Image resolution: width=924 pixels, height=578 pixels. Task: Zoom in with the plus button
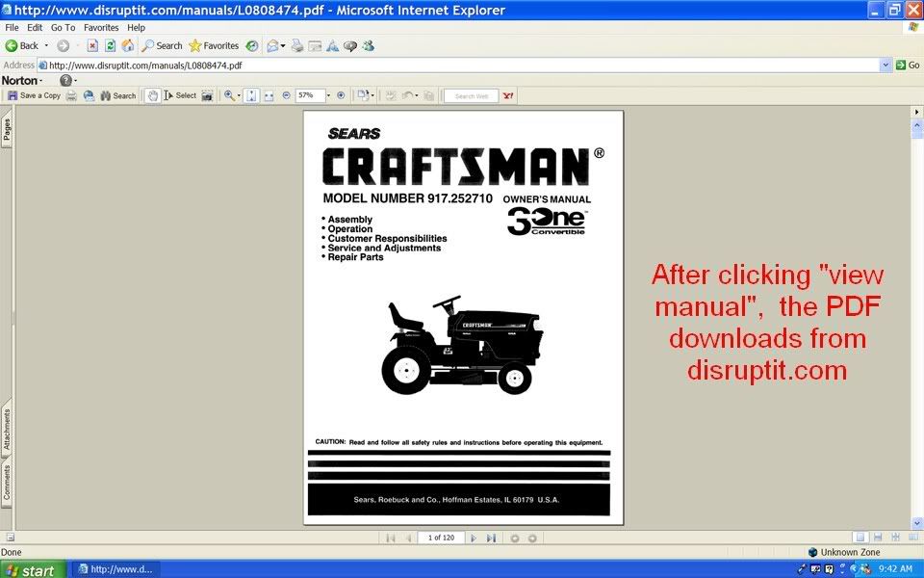coord(341,95)
